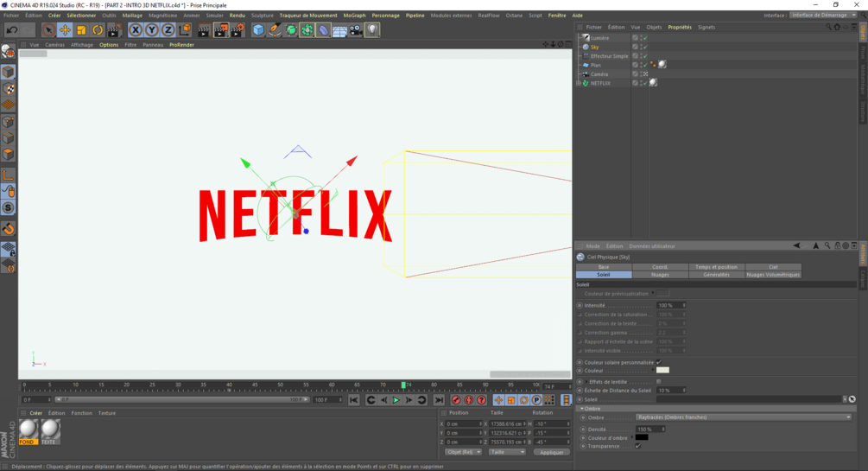Render to Picture Viewer

coord(220,30)
